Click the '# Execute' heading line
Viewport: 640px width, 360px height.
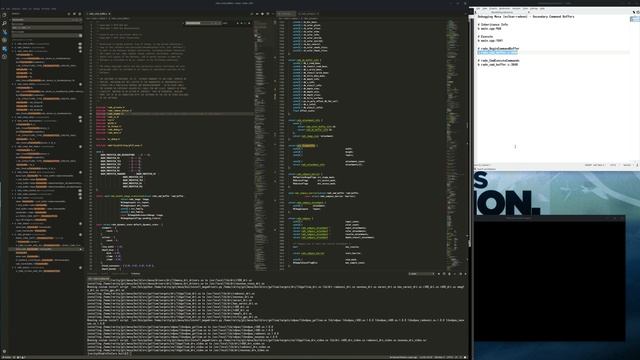485,36
